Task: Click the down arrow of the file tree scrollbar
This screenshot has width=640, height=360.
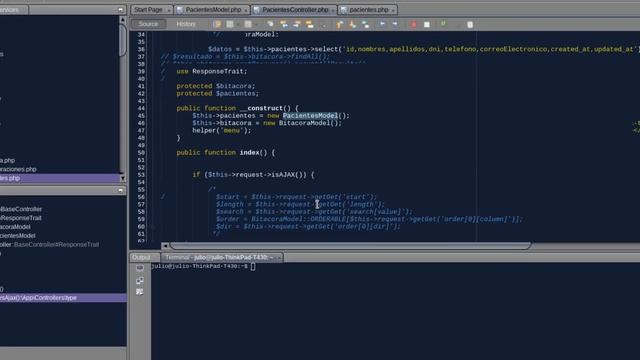Action: pyautogui.click(x=122, y=178)
